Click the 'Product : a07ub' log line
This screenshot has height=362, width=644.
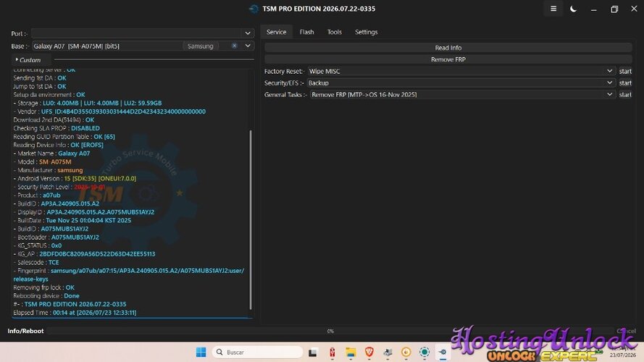[37, 195]
